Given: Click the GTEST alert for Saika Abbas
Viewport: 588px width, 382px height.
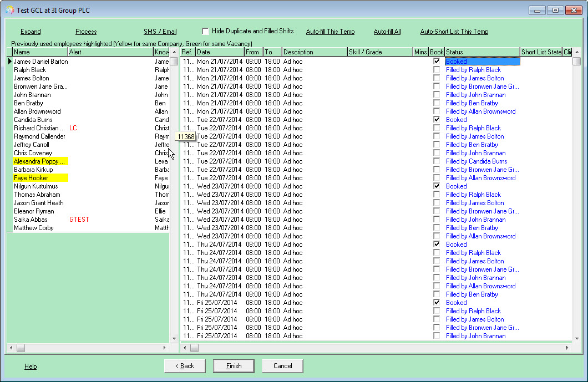Looking at the screenshot, I should (79, 220).
